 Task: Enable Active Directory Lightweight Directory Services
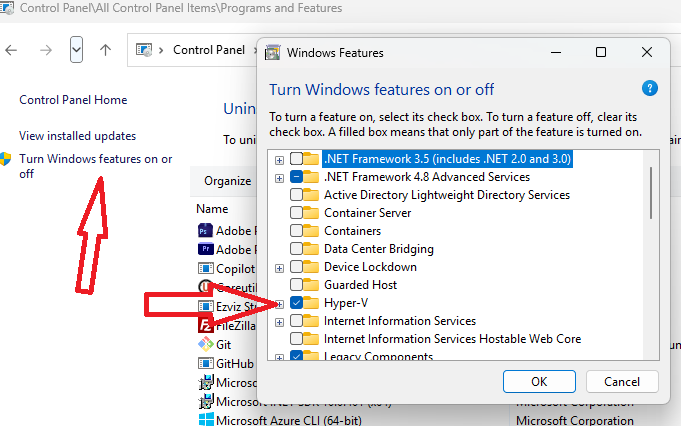[296, 195]
